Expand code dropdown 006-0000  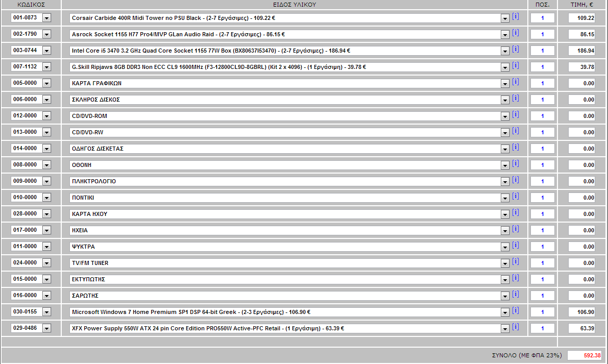coord(46,100)
